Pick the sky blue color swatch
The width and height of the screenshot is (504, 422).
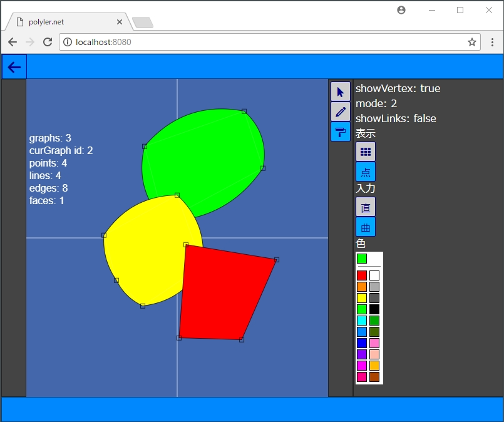tap(362, 332)
